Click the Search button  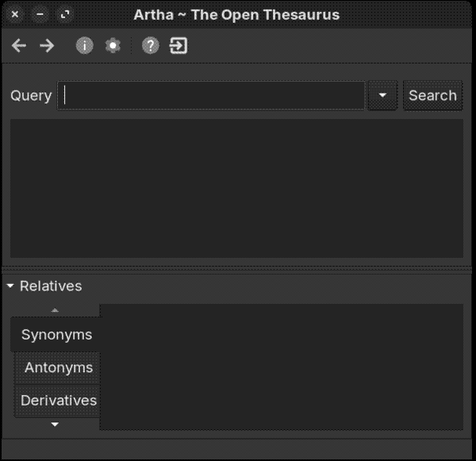[432, 95]
